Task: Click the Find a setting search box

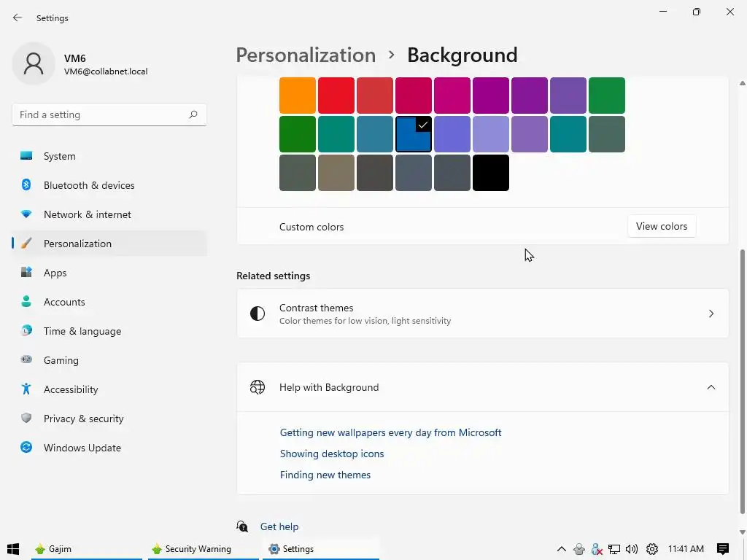Action: (x=101, y=114)
